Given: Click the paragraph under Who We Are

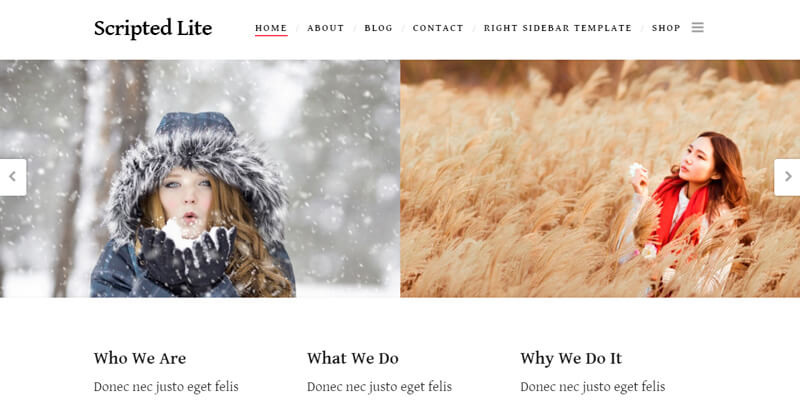Looking at the screenshot, I should (x=166, y=387).
